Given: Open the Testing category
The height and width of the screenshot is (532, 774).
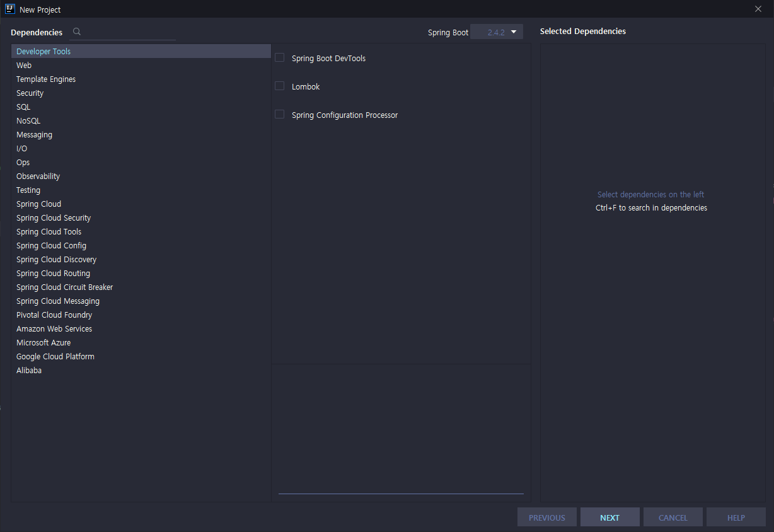Looking at the screenshot, I should click(x=141, y=190).
